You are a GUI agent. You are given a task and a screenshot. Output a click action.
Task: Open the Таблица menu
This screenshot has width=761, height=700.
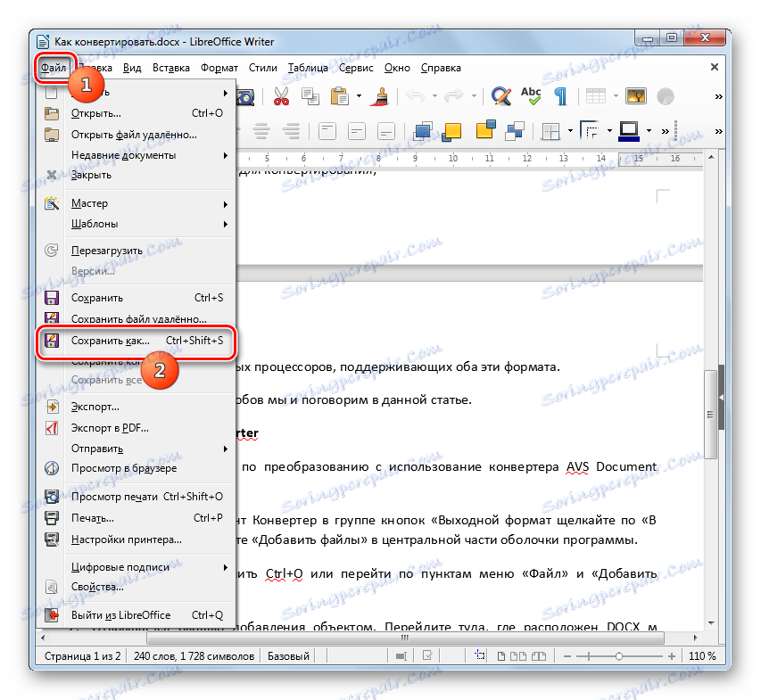pyautogui.click(x=308, y=68)
